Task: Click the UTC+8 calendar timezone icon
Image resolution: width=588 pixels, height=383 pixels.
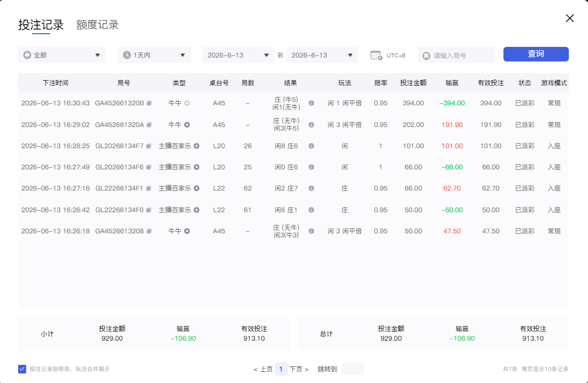Action: tap(376, 55)
